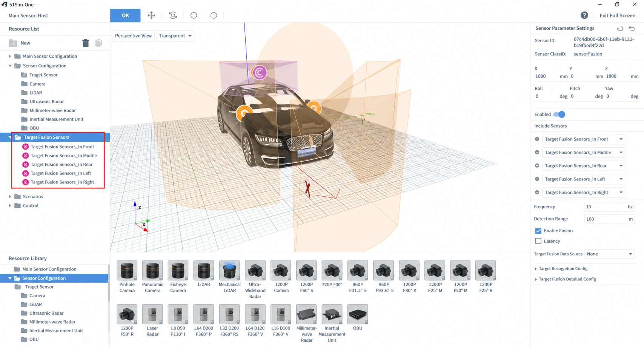Remove Target Fusion Sensors_In Rear with minus icon
The height and width of the screenshot is (347, 644).
click(x=537, y=166)
